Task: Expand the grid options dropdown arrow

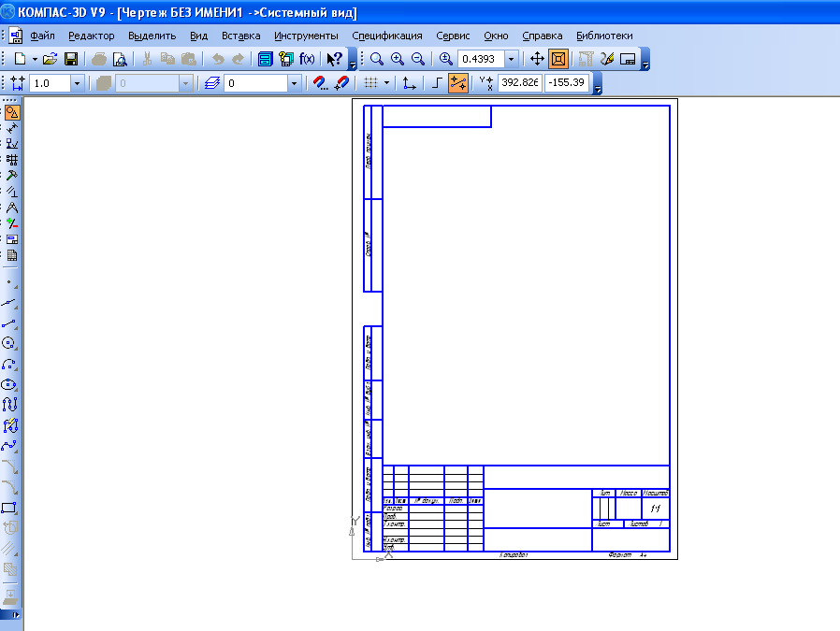Action: coord(386,83)
